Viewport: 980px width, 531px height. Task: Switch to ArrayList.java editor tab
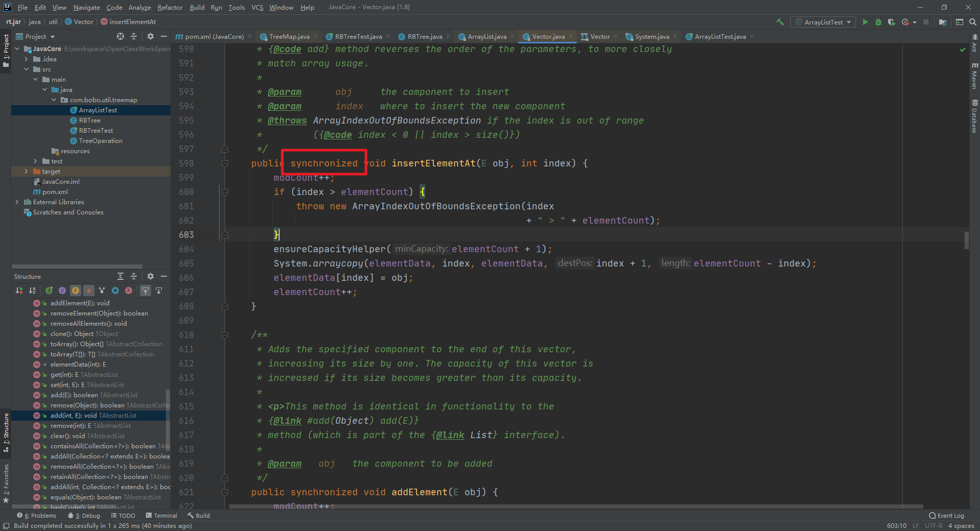[x=487, y=36]
